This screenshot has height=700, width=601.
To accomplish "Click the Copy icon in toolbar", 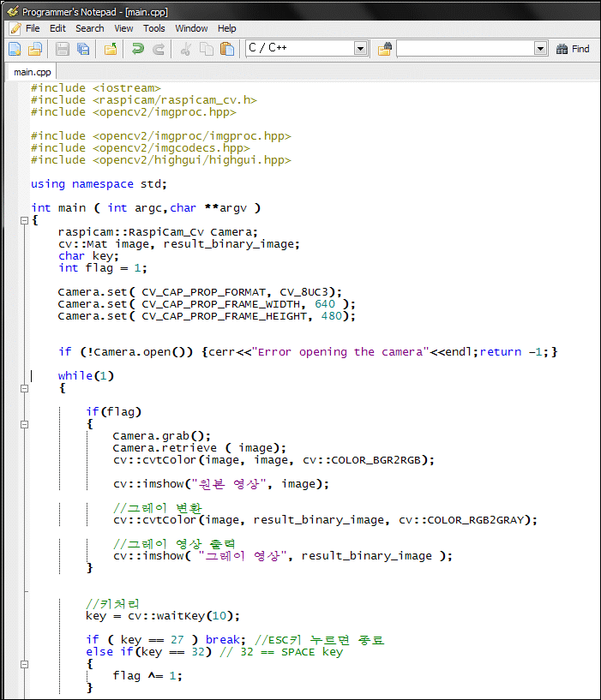I will point(206,49).
